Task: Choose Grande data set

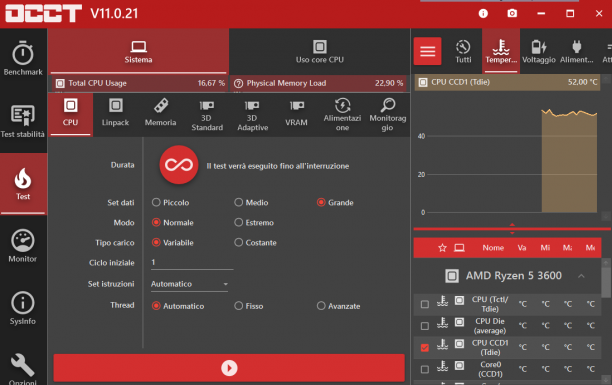Action: coord(335,202)
